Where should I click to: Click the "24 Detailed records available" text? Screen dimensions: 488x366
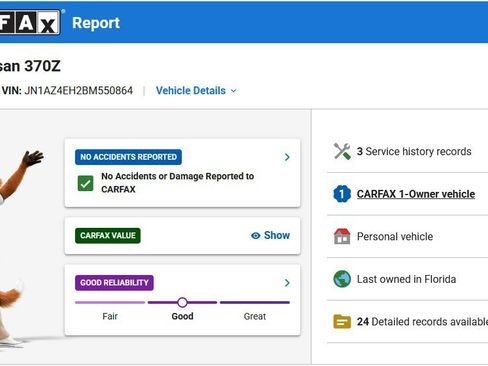tap(422, 322)
